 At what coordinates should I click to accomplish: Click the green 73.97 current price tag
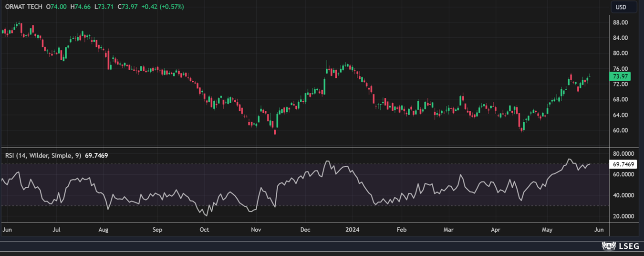[620, 76]
